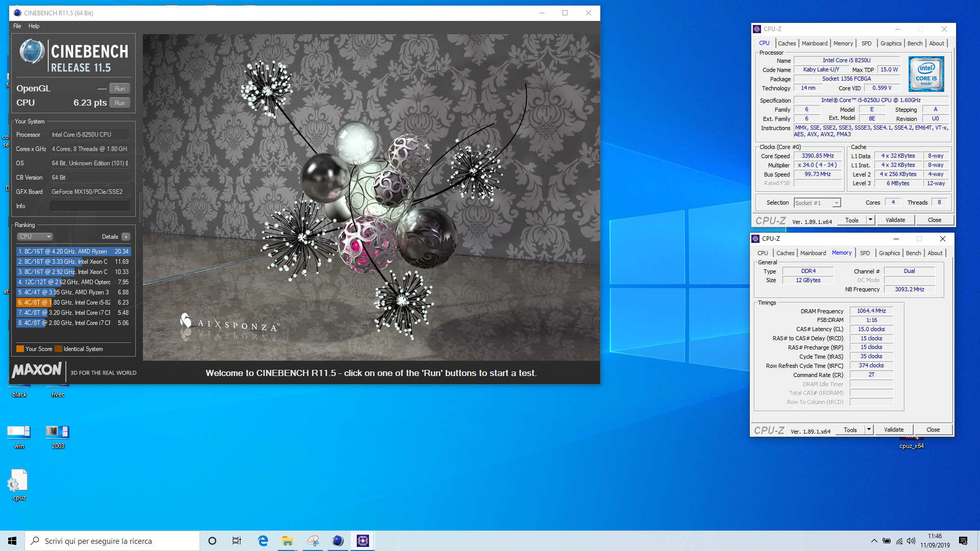
Task: Run the CPU benchmark test
Action: coord(119,103)
